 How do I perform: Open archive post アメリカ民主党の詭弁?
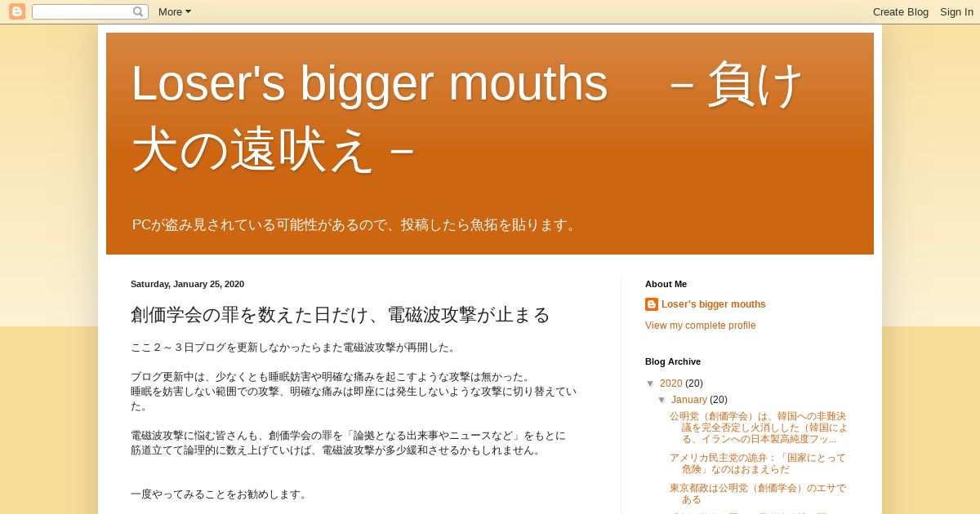click(x=758, y=463)
